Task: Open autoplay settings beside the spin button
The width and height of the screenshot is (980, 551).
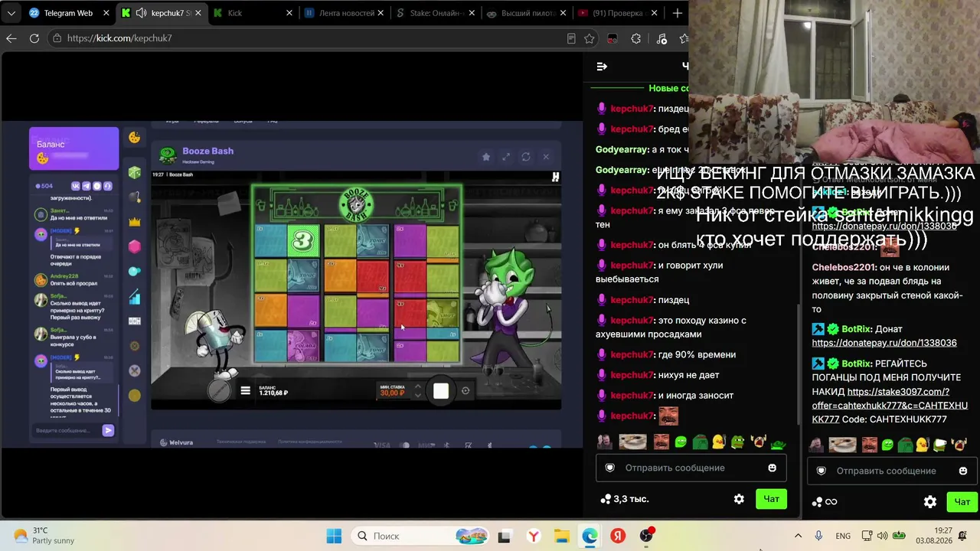Action: click(465, 391)
